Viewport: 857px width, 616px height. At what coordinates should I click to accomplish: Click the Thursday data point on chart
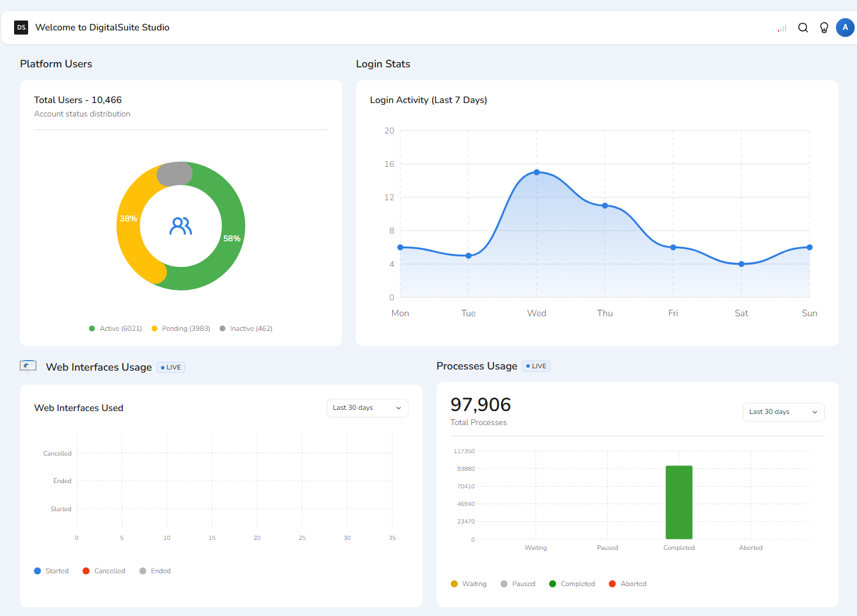tap(605, 206)
